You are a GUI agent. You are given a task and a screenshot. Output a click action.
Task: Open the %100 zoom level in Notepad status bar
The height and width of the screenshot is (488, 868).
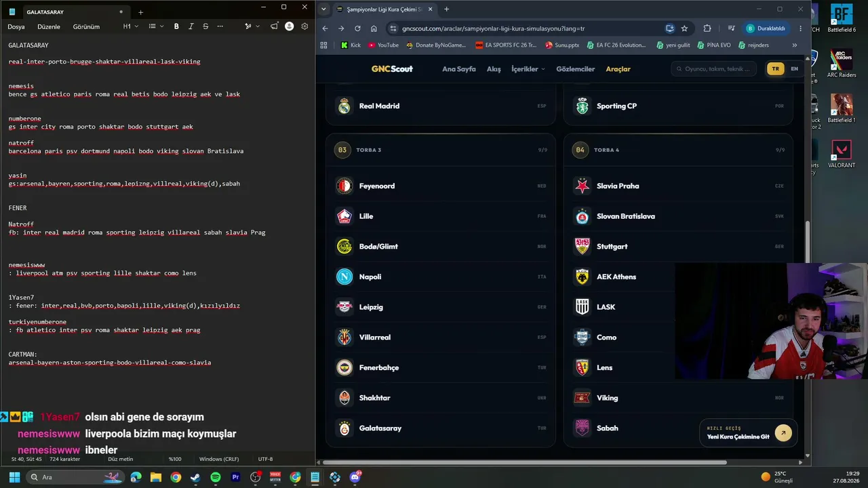(x=175, y=459)
